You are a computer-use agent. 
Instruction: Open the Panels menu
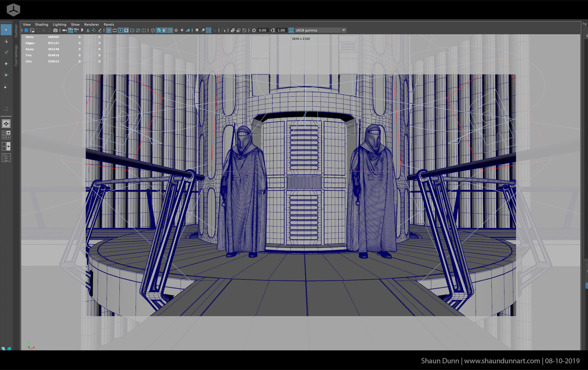tap(109, 25)
